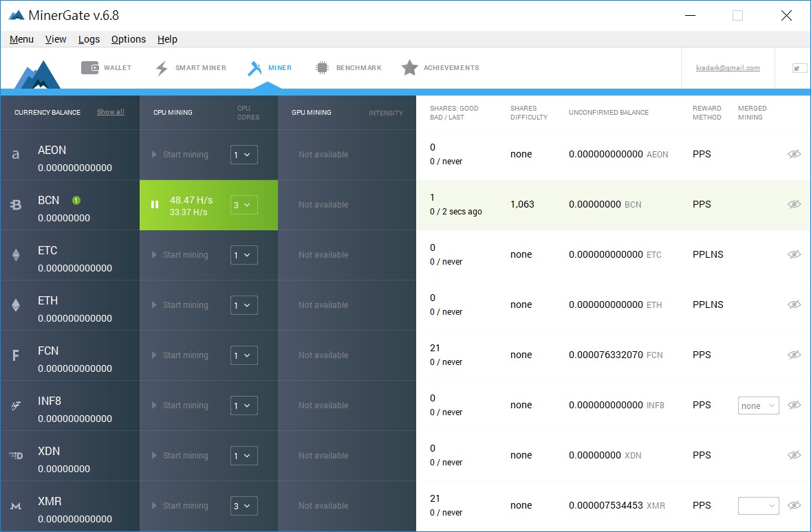This screenshot has width=811, height=532.
Task: Toggle visibility of the BCN row
Action: 794,204
